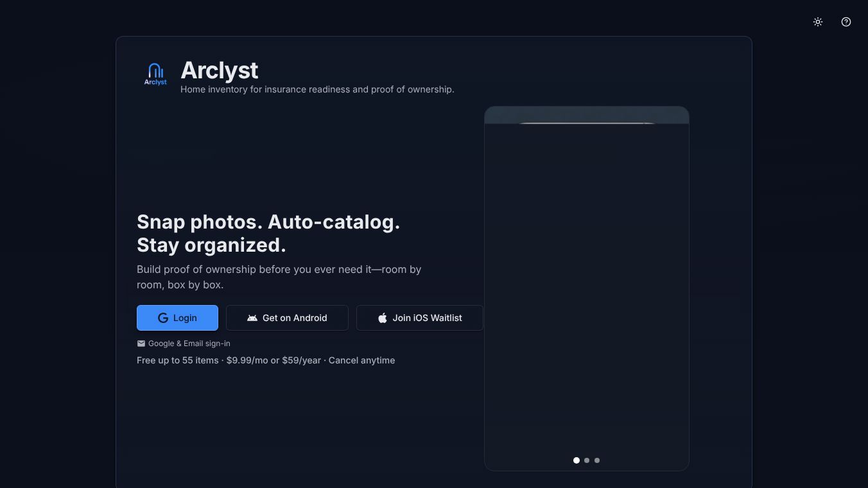
Task: Click the Cancel anytime pricing text
Action: coord(361,360)
